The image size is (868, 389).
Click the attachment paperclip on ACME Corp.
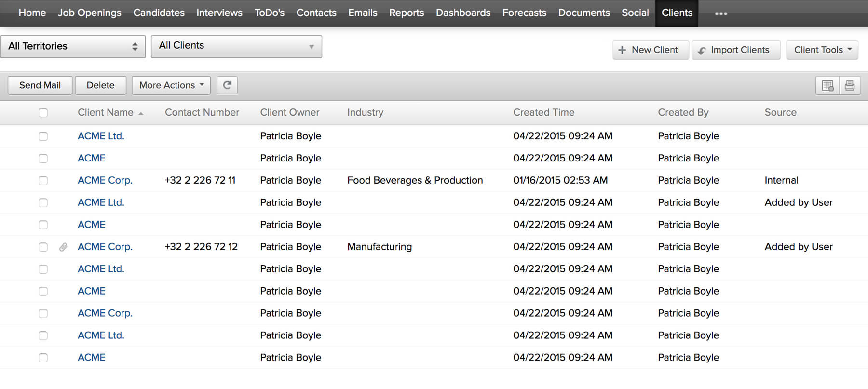(x=63, y=247)
